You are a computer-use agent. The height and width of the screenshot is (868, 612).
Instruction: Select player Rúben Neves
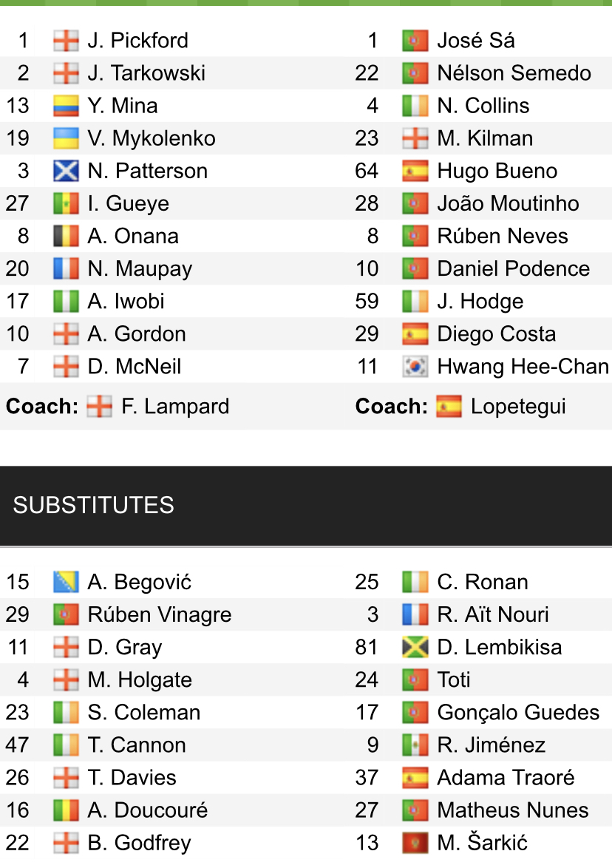(503, 236)
